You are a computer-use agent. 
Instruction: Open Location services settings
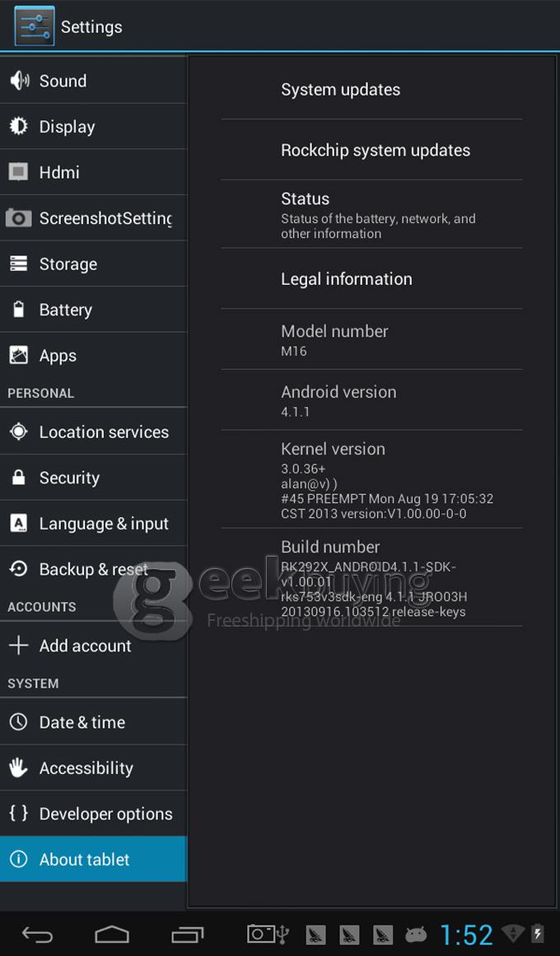(x=93, y=431)
